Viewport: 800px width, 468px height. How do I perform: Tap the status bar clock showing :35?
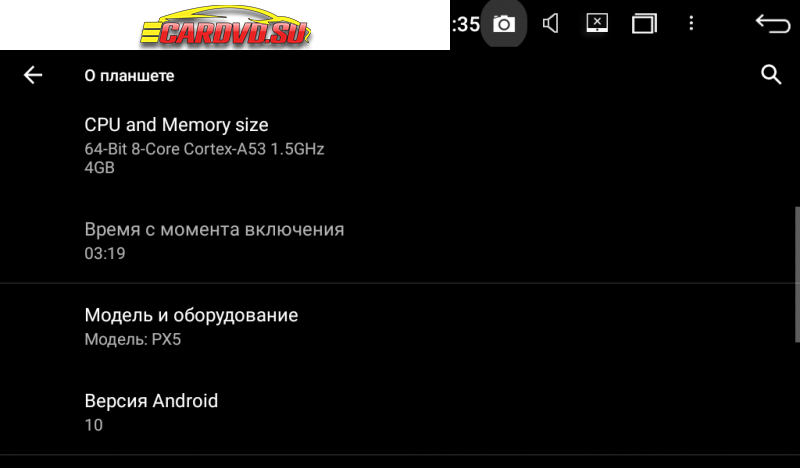pyautogui.click(x=466, y=24)
